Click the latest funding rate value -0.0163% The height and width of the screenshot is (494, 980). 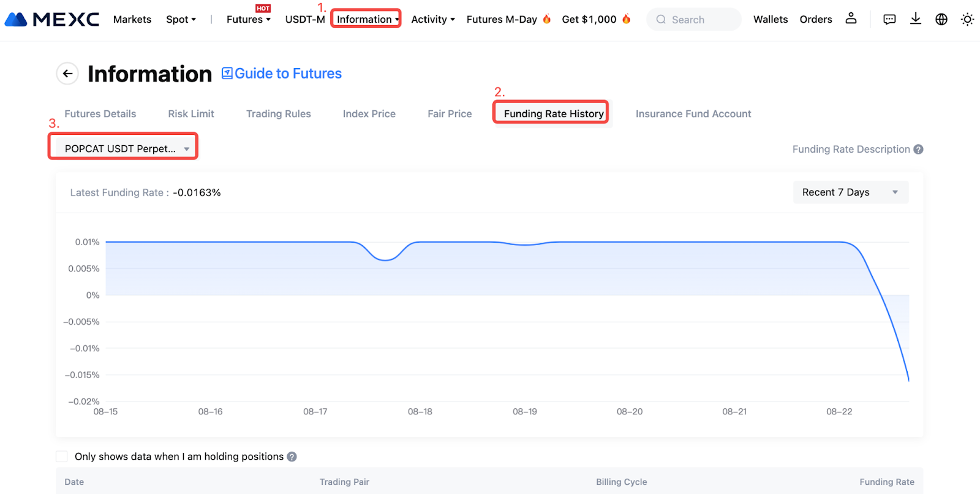(197, 192)
